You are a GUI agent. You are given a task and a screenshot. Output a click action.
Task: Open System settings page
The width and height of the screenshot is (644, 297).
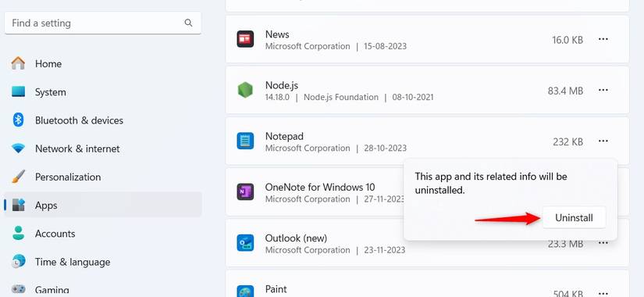[103, 92]
